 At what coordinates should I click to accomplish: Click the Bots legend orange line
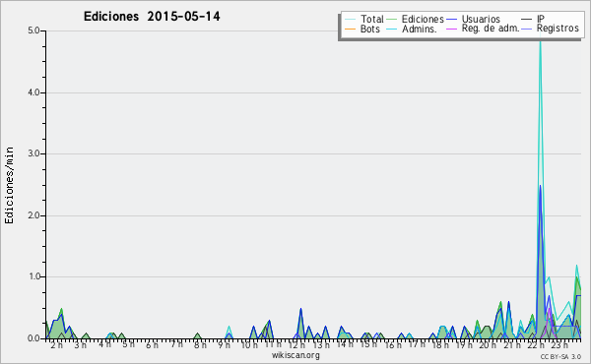pyautogui.click(x=350, y=29)
